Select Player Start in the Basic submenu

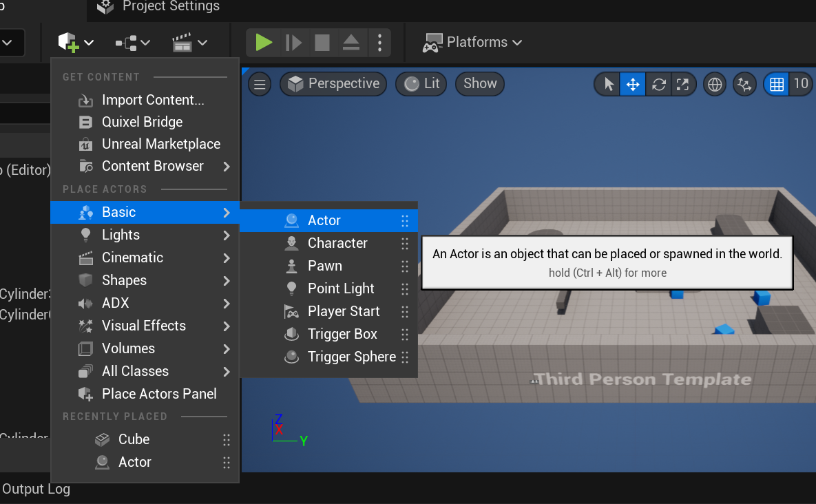pyautogui.click(x=328, y=311)
